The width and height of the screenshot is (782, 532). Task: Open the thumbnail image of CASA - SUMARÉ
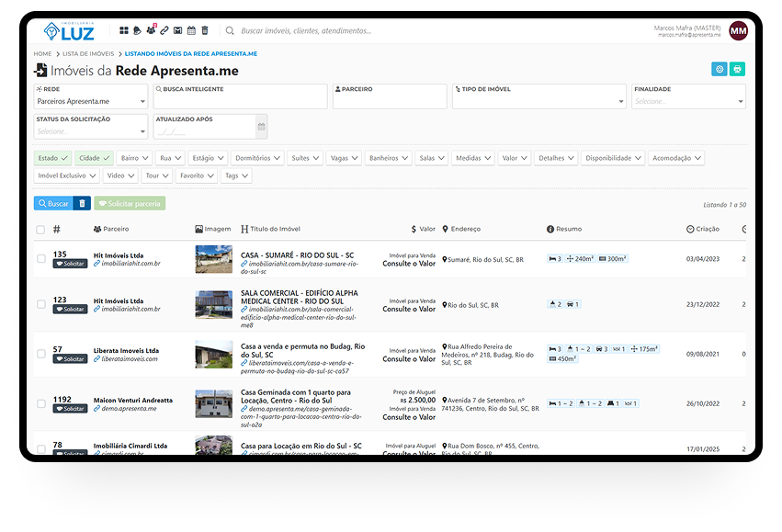point(214,259)
